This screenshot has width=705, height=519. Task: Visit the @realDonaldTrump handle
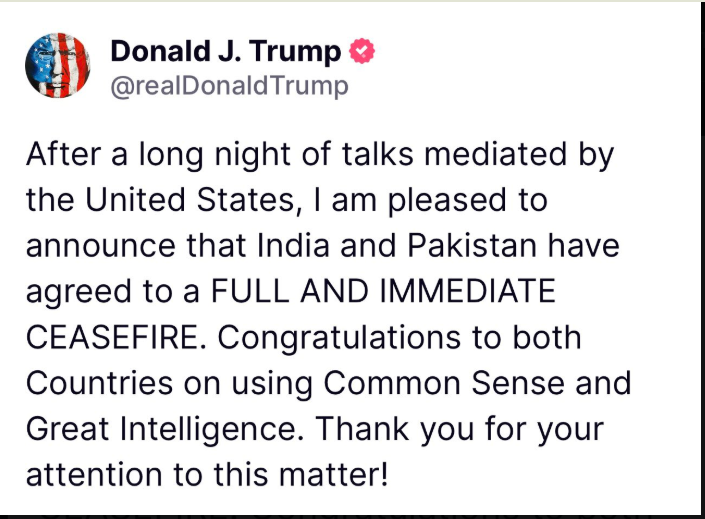(x=229, y=86)
